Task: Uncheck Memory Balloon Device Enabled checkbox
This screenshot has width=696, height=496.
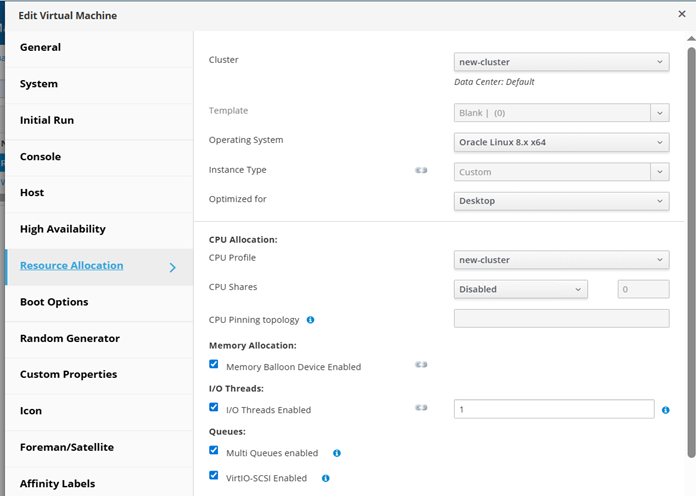Action: [214, 365]
